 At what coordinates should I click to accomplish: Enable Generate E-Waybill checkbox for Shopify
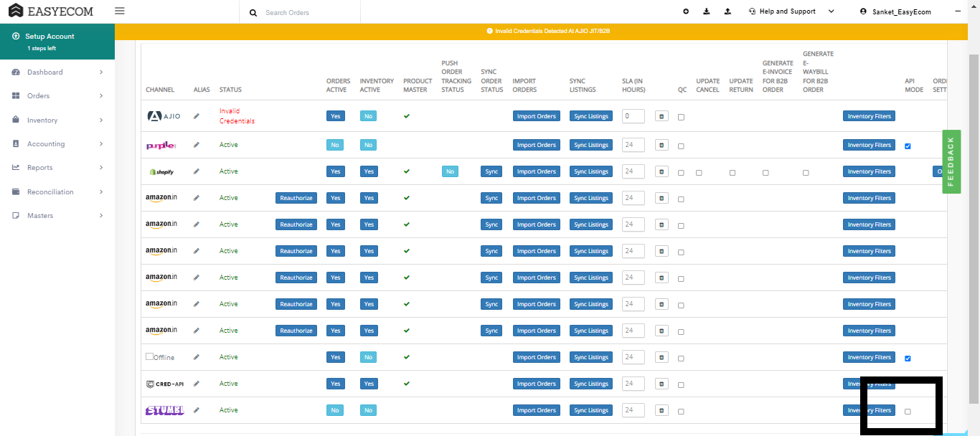(x=806, y=173)
